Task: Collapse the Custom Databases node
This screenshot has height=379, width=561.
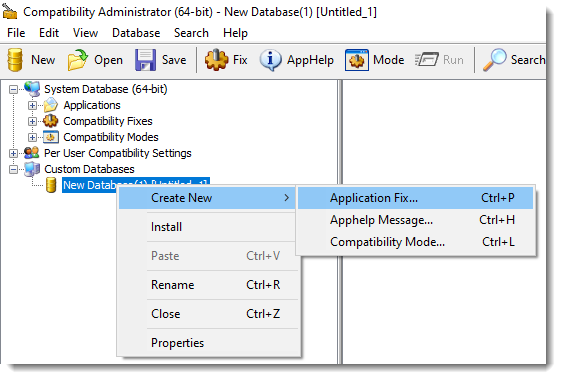Action: point(13,169)
